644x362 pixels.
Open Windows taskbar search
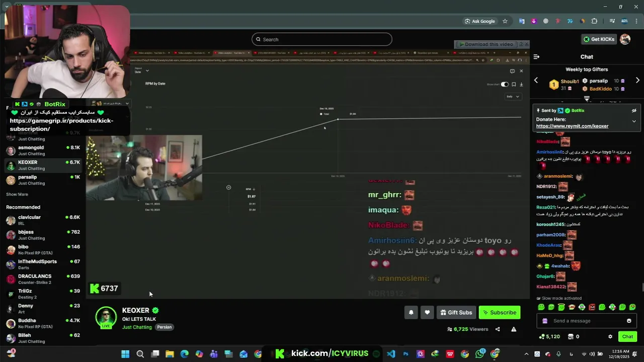point(140,354)
